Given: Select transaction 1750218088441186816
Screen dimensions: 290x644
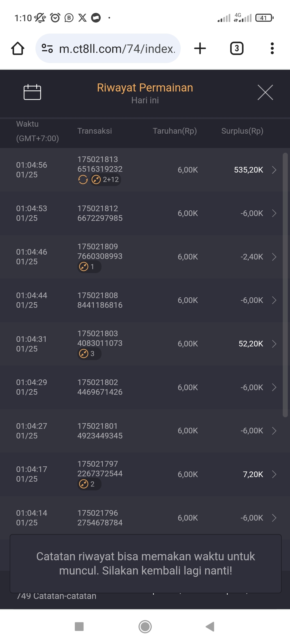Looking at the screenshot, I should (100, 300).
